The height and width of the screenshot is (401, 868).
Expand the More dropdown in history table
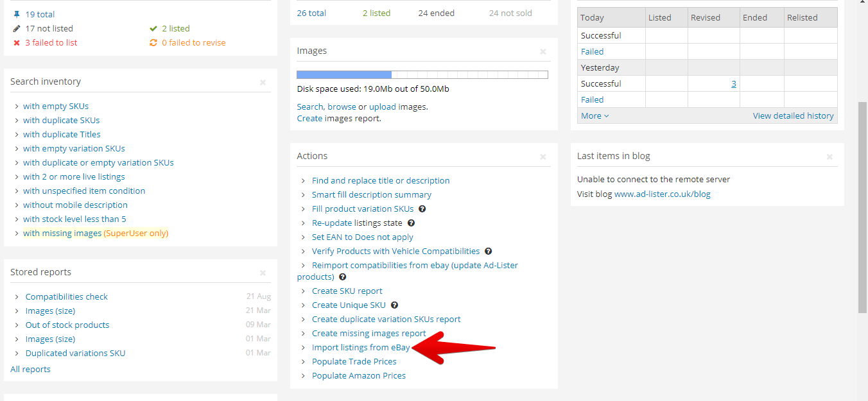(x=595, y=116)
